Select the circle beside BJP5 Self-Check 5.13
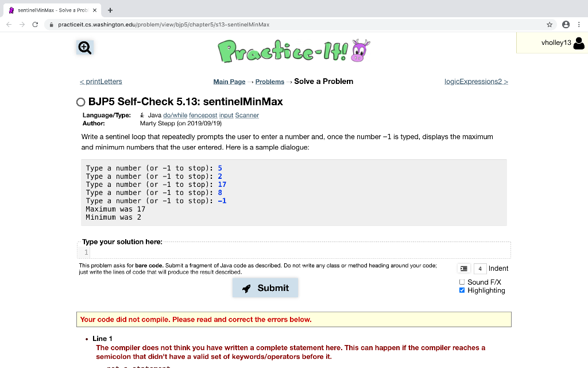 tap(80, 102)
